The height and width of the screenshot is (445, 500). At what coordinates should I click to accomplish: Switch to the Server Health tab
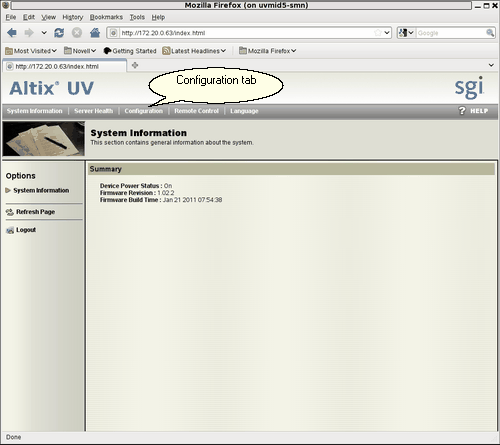pyautogui.click(x=94, y=111)
